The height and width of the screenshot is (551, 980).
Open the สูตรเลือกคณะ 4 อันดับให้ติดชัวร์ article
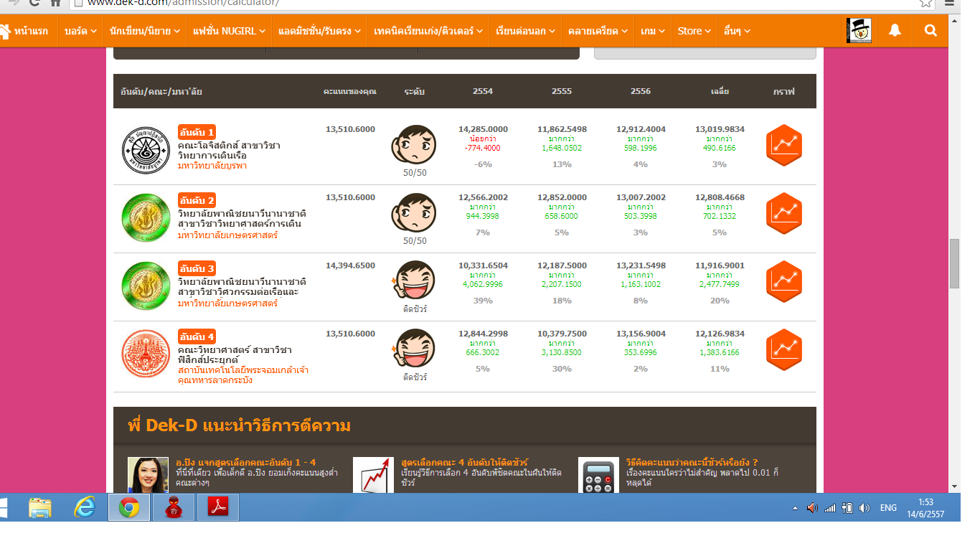(x=465, y=462)
